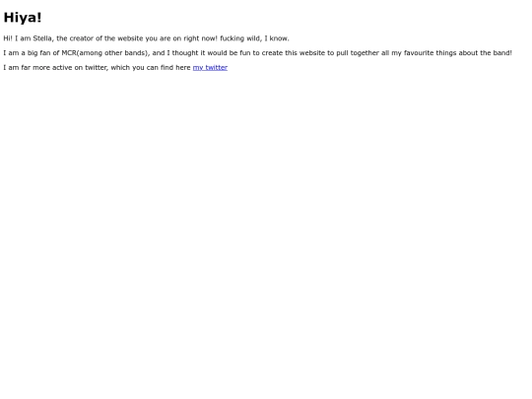This screenshot has height=399, width=532.
Task: Click the plain word 'twitter,' before 'which'
Action: [97, 68]
